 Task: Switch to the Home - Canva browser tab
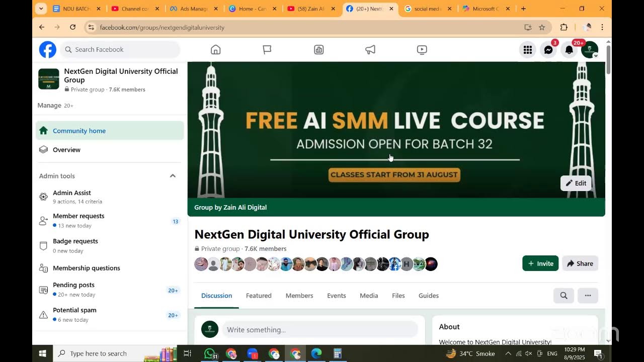[253, 9]
